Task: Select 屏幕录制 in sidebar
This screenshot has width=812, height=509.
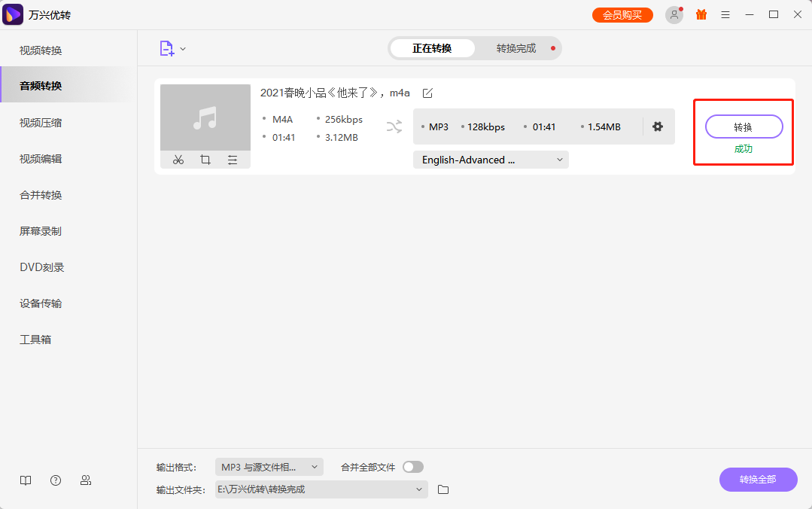Action: 41,231
